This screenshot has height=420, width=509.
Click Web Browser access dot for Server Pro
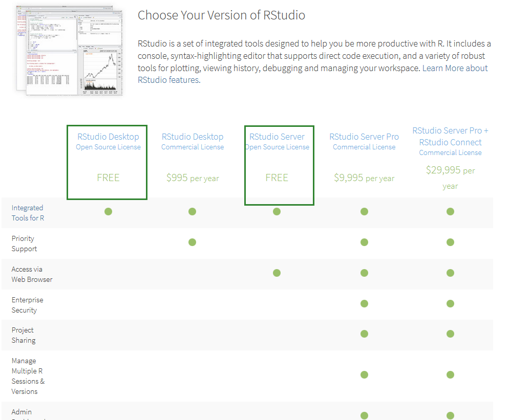point(364,273)
